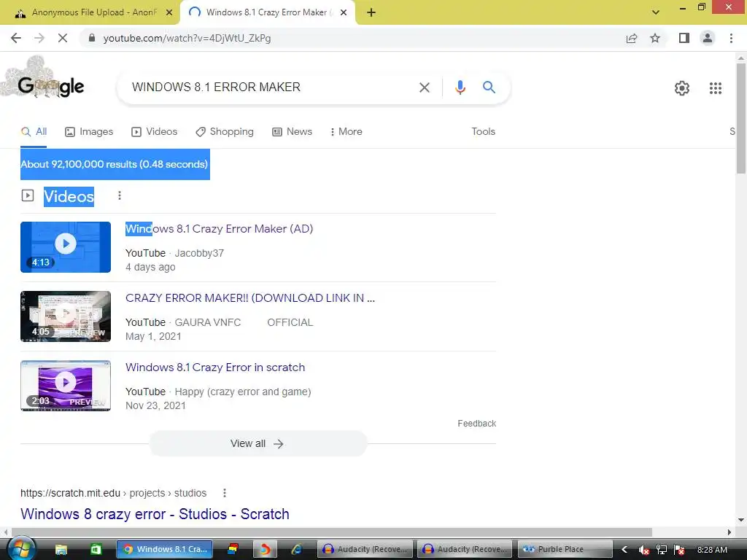
Task: Switch to Anonymous File Upload tab
Action: click(90, 13)
